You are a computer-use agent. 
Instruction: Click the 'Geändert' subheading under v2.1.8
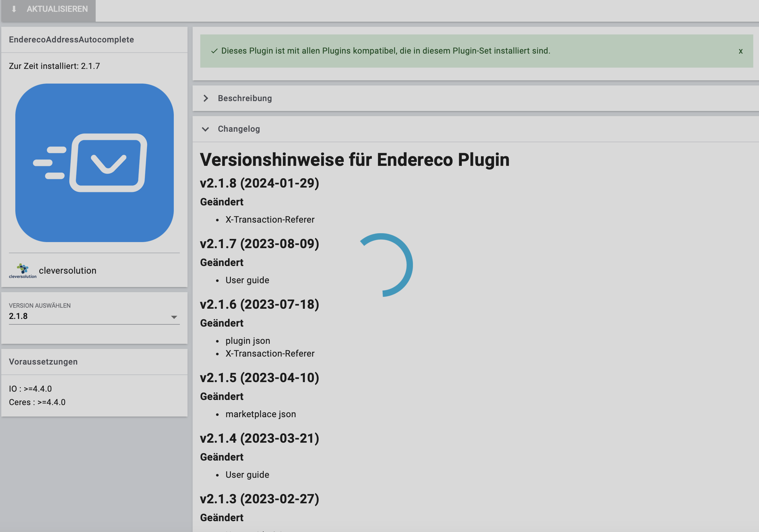coord(222,202)
